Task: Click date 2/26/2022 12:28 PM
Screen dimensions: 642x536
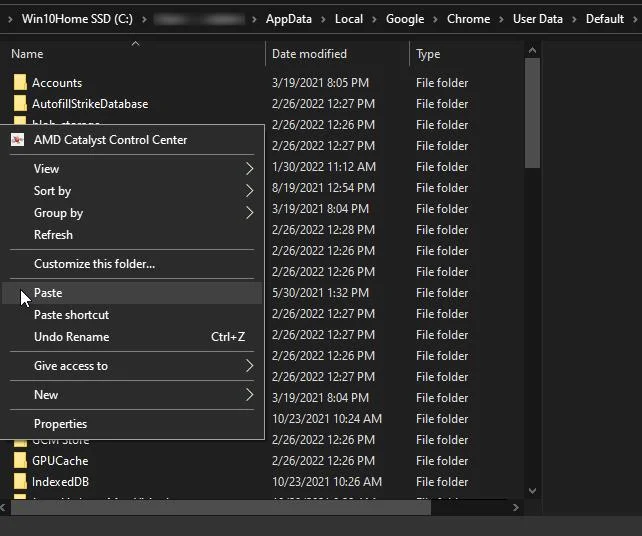Action: [x=323, y=230]
